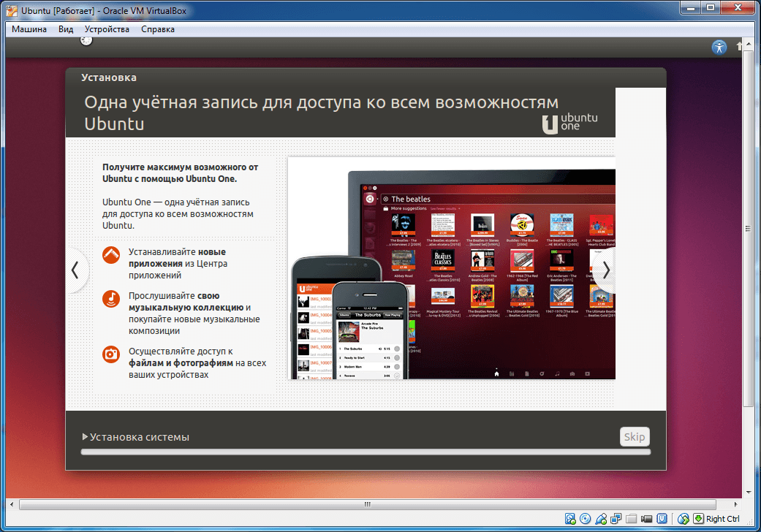Open the Устройства menu
Image resolution: width=761 pixels, height=532 pixels.
coord(107,29)
